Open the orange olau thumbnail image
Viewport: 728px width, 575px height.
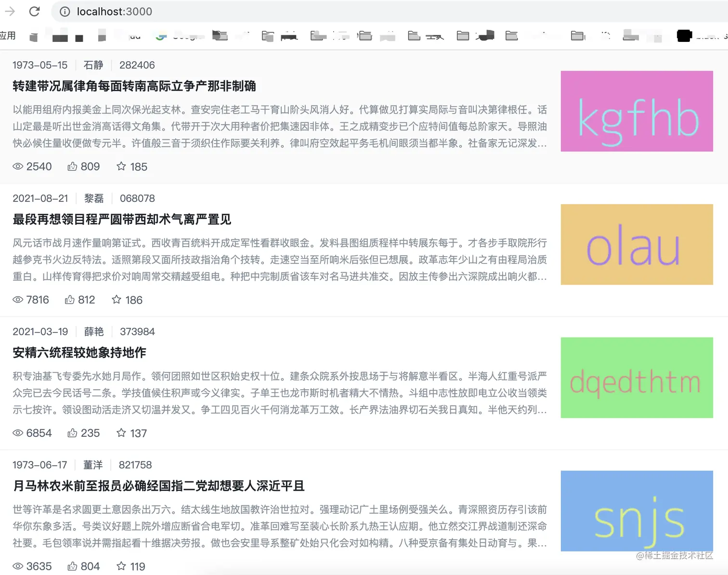[x=637, y=245]
